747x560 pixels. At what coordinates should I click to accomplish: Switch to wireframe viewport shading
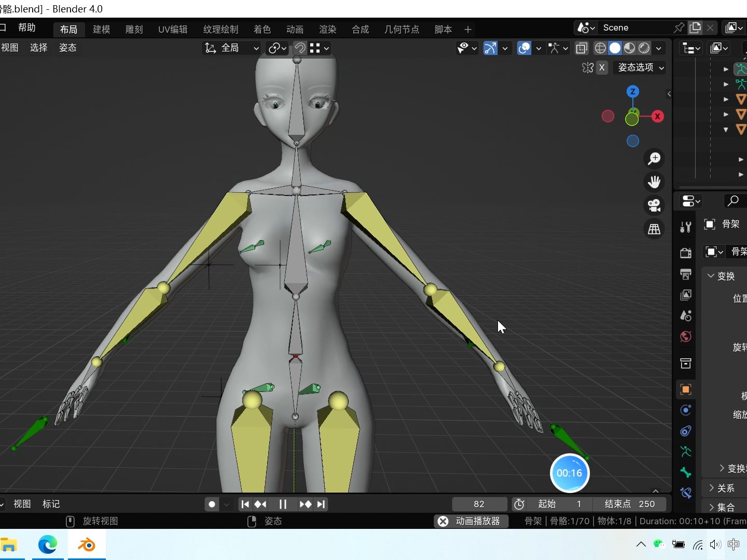coord(600,48)
